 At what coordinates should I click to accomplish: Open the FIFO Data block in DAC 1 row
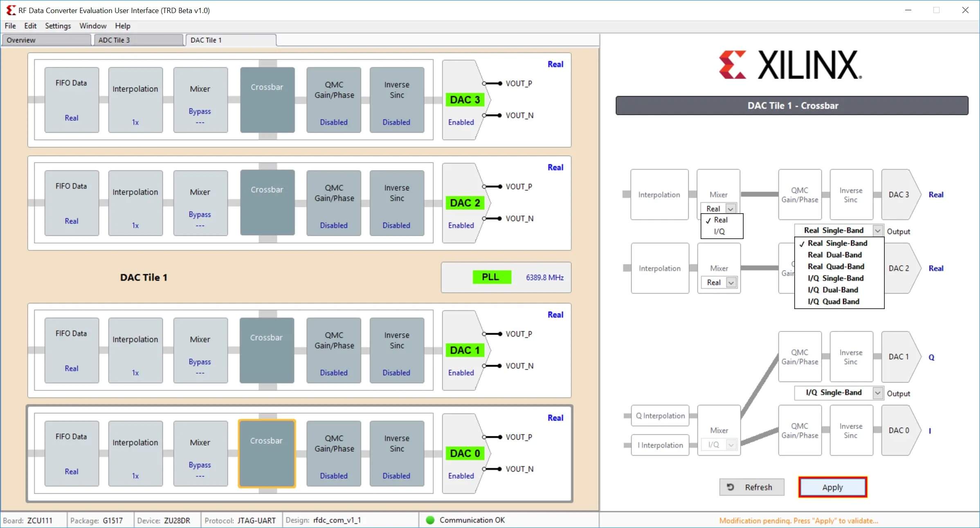click(x=72, y=350)
